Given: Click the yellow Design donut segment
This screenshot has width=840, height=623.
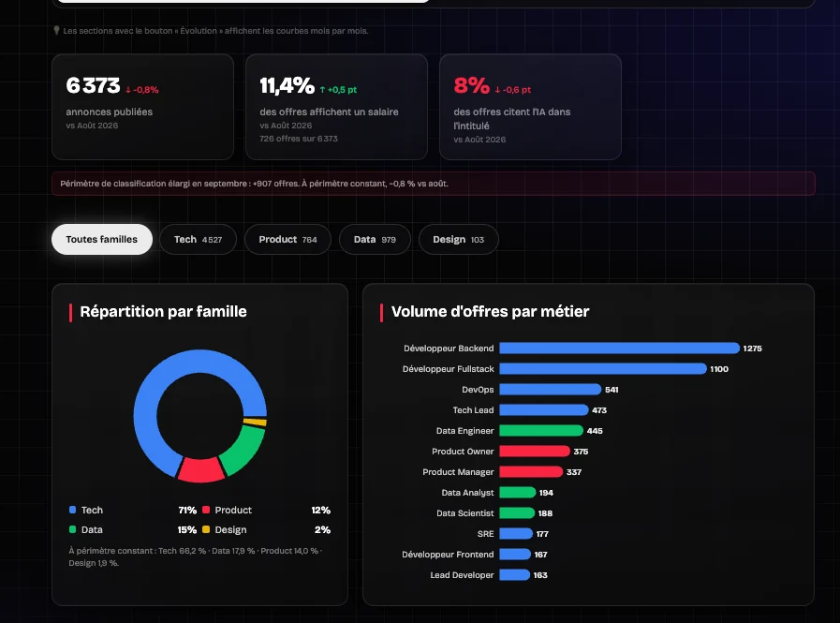Looking at the screenshot, I should [255, 423].
